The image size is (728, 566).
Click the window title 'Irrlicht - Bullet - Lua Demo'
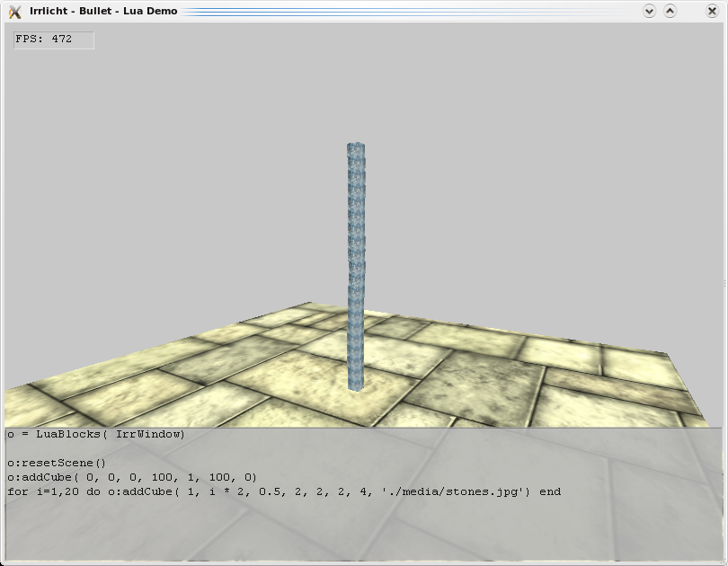103,11
